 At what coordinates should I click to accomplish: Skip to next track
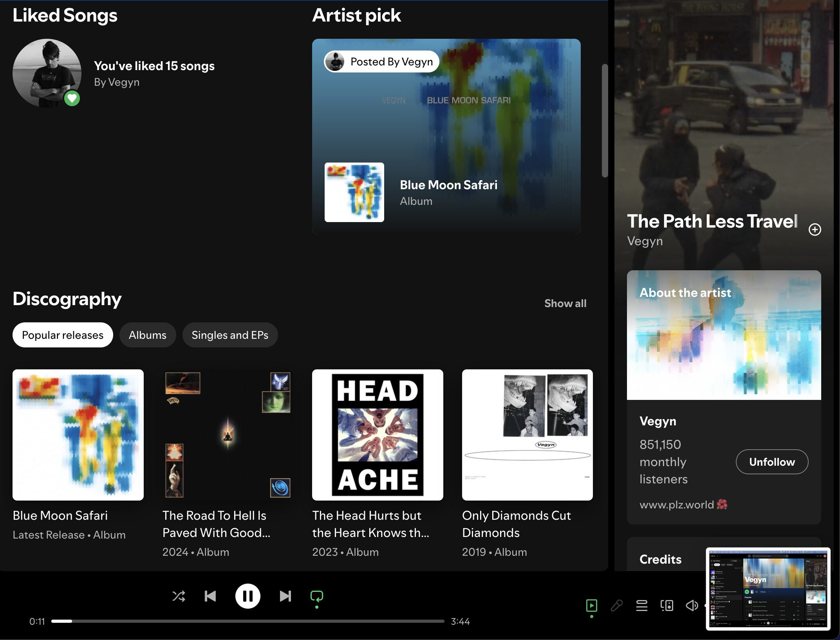pos(285,596)
